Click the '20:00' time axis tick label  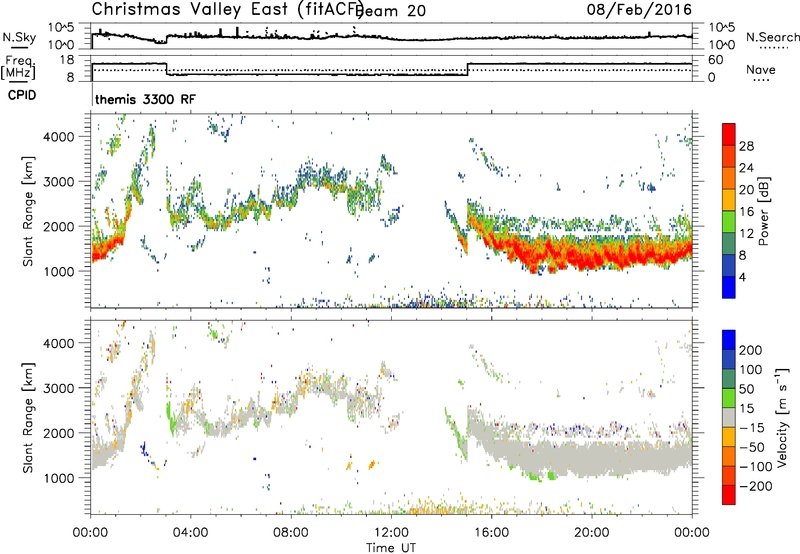pyautogui.click(x=592, y=533)
